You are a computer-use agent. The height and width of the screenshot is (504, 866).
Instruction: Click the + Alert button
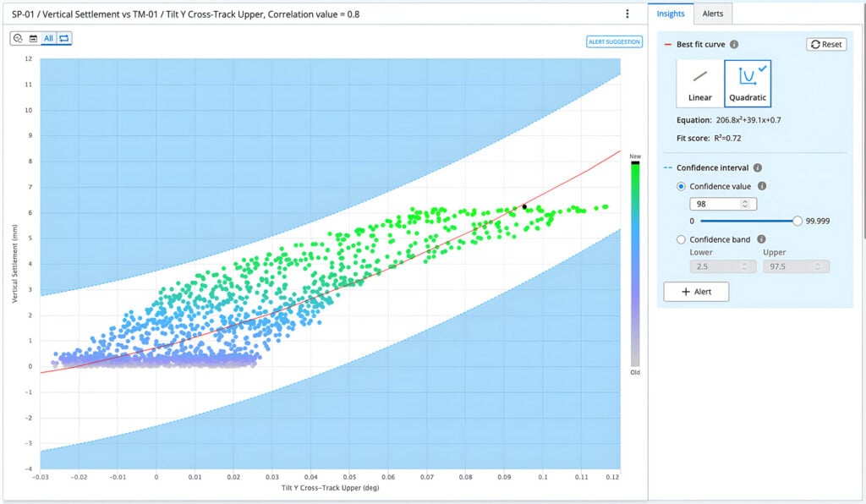click(696, 292)
